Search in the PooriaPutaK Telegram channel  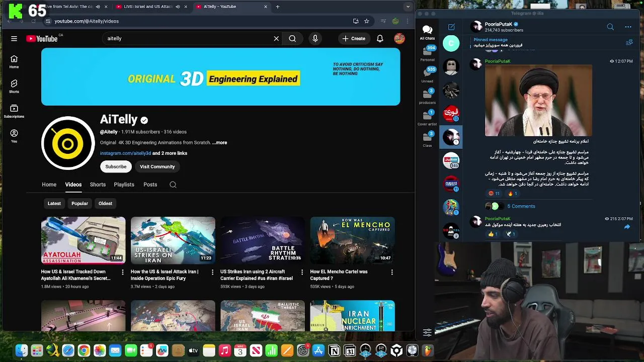(610, 27)
